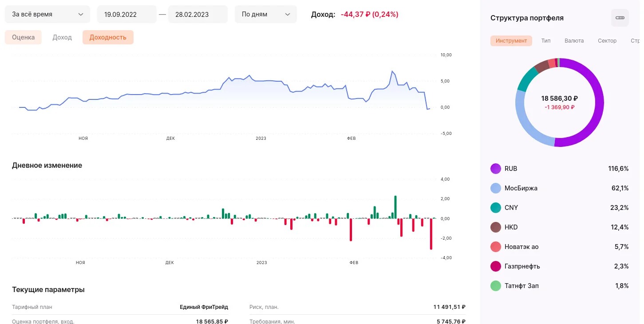Click the 'Текущие параметры' section heading

(x=48, y=289)
